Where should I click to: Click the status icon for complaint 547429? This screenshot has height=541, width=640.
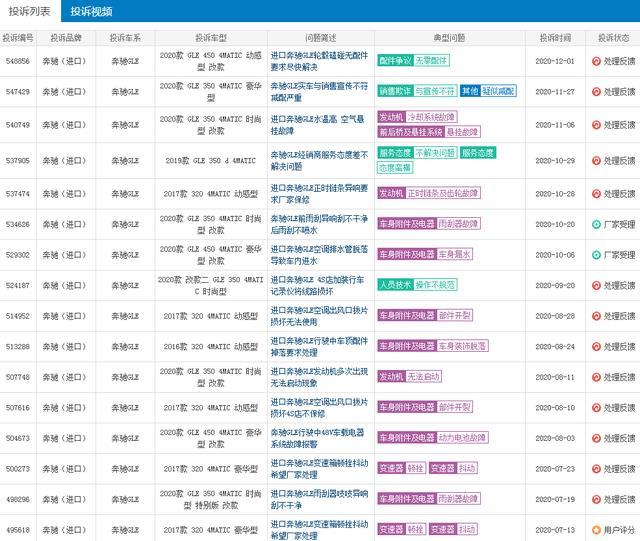(x=596, y=92)
